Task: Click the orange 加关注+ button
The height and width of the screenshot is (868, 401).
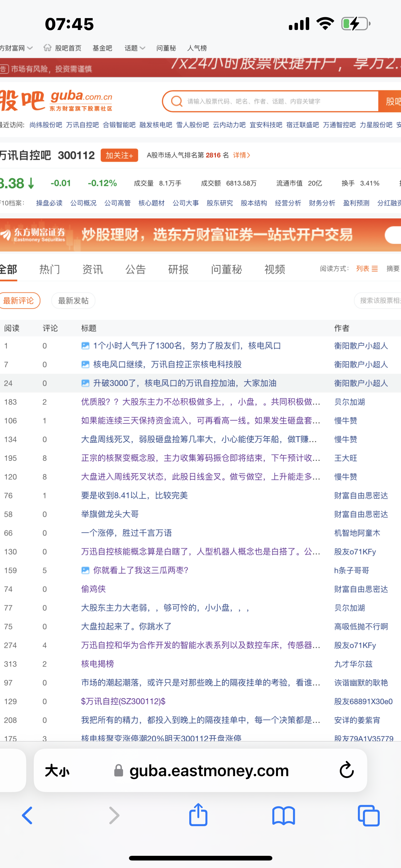Action: click(x=119, y=155)
